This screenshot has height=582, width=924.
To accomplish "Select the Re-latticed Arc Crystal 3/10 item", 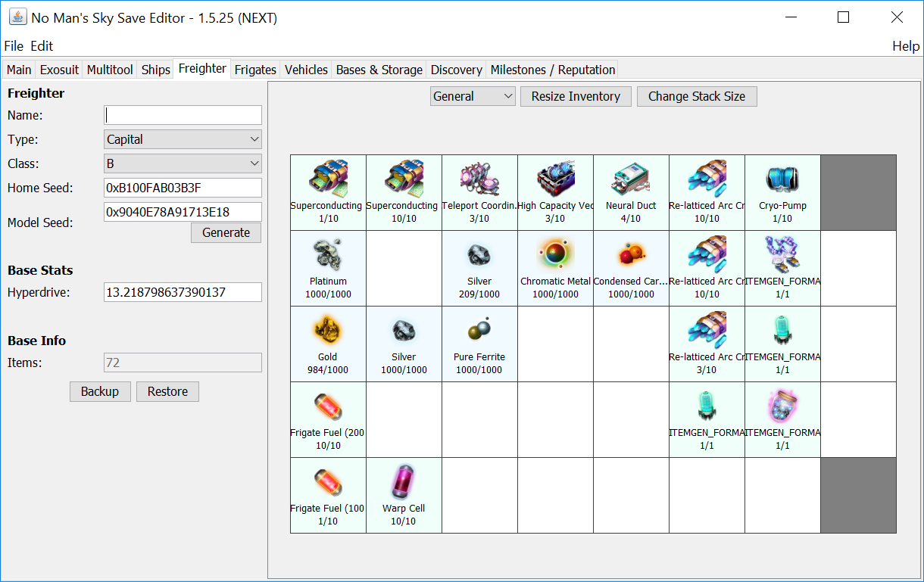I will pos(707,344).
